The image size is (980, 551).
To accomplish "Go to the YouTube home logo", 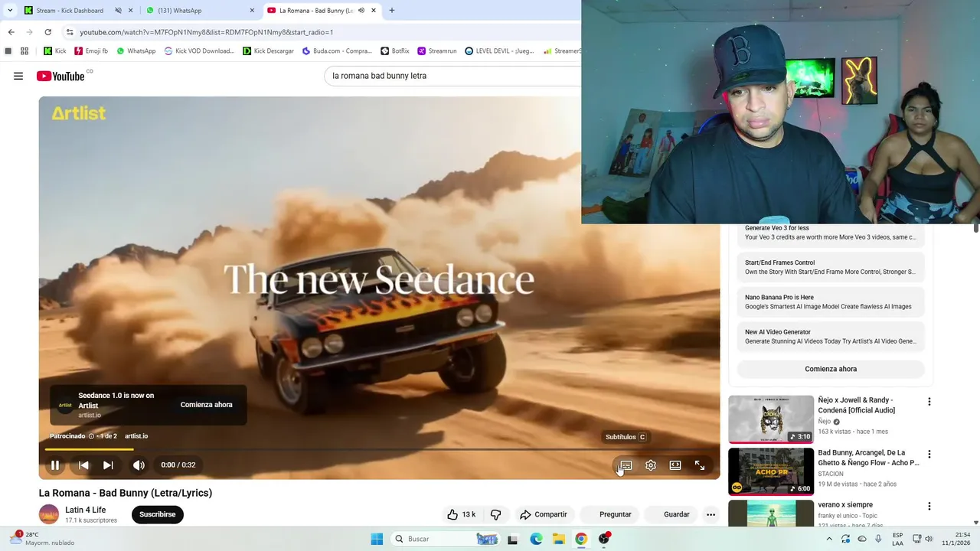I will (60, 76).
